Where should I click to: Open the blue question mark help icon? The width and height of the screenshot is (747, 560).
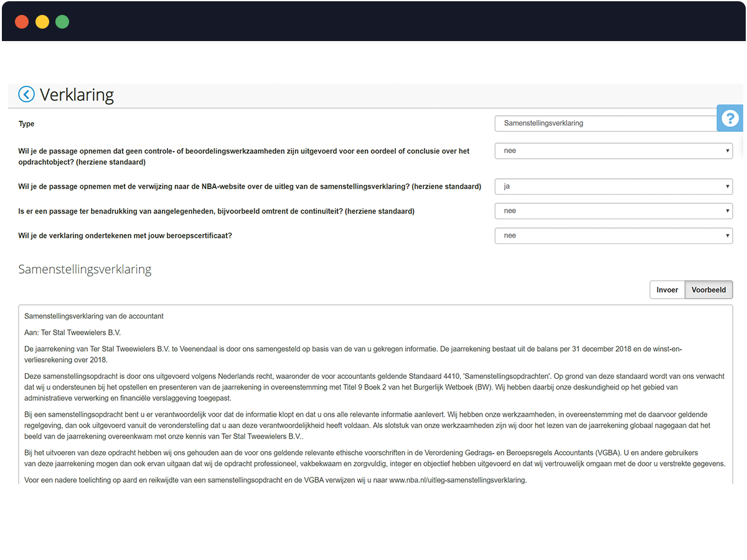(730, 118)
